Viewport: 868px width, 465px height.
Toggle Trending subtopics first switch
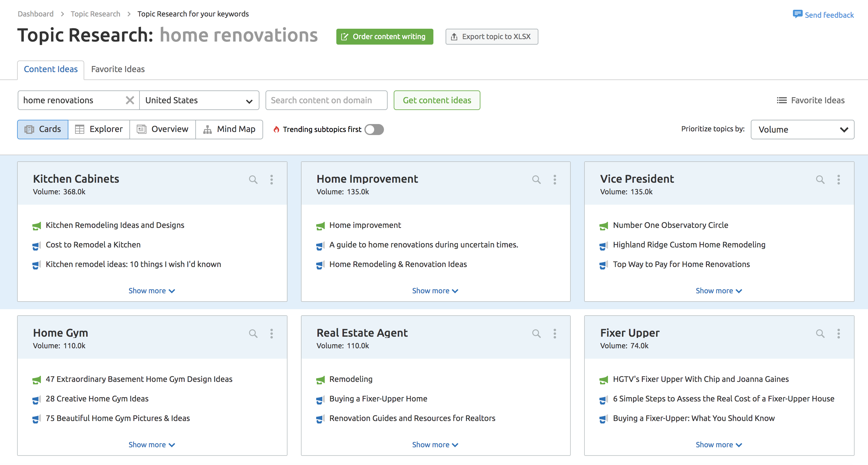click(374, 130)
